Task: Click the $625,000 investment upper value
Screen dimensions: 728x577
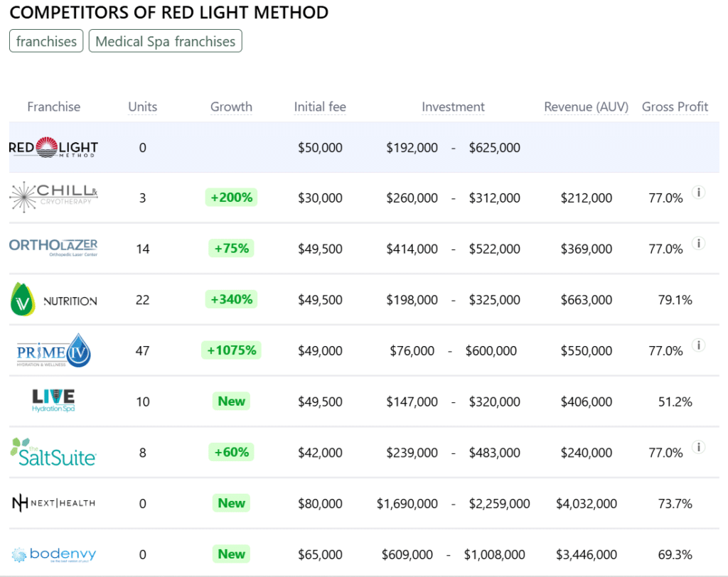Action: (x=495, y=148)
